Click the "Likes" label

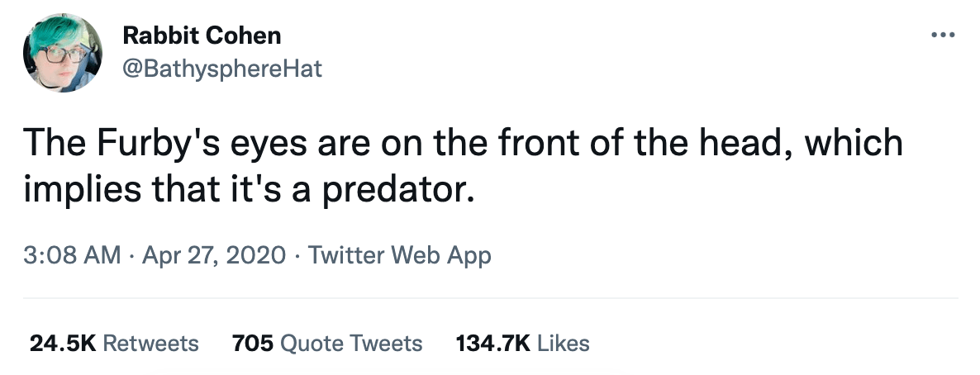[564, 343]
